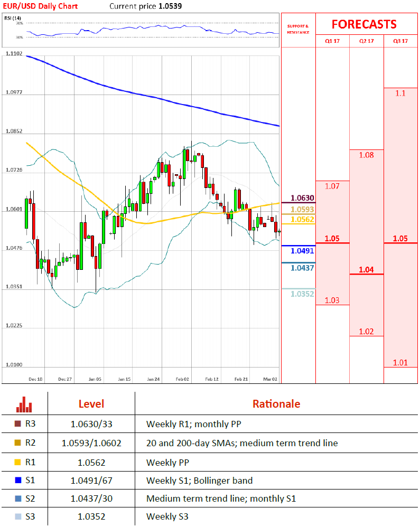Click the 1.0977 price axis label
420x527 pixels.
click(14, 92)
